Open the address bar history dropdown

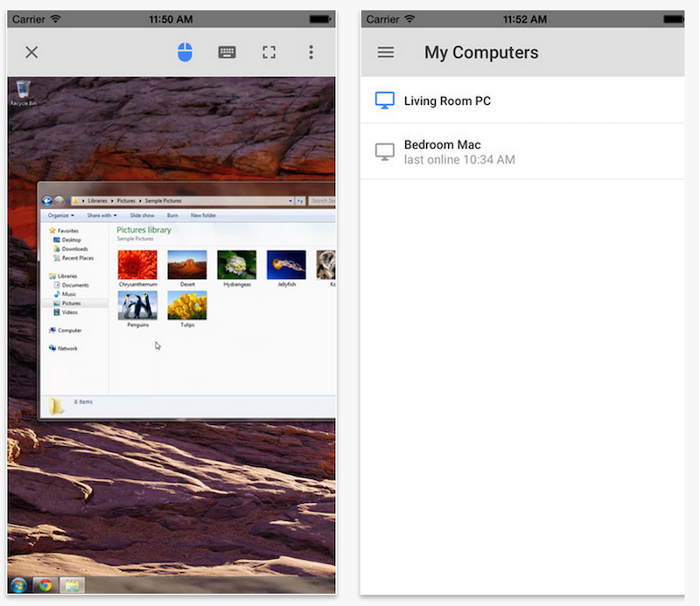(290, 200)
